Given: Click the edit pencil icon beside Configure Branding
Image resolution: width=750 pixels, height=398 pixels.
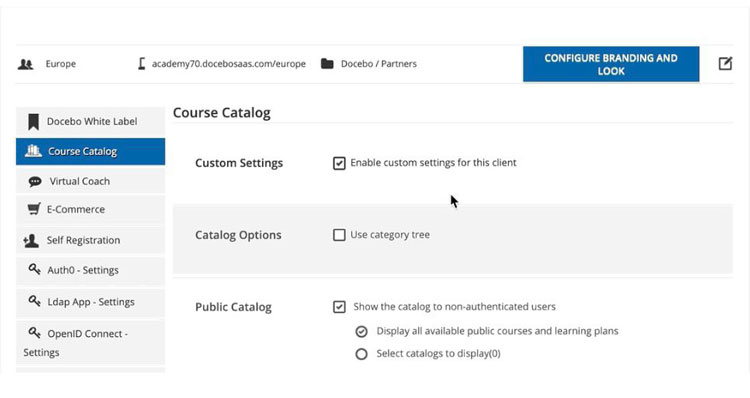Looking at the screenshot, I should [x=725, y=63].
